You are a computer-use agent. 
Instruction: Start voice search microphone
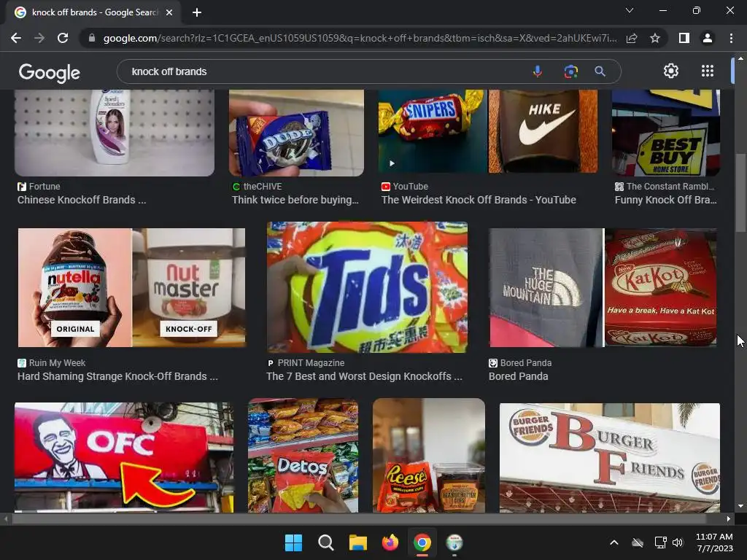pos(538,71)
